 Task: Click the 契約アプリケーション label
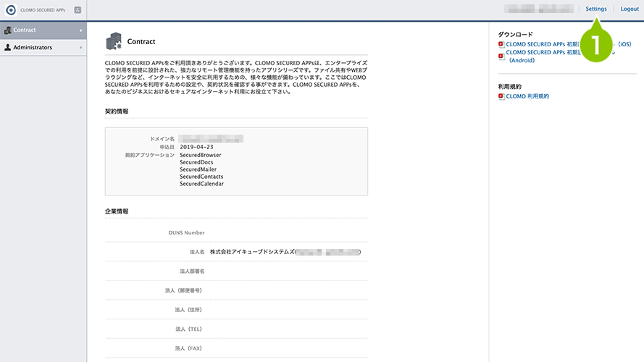click(150, 155)
